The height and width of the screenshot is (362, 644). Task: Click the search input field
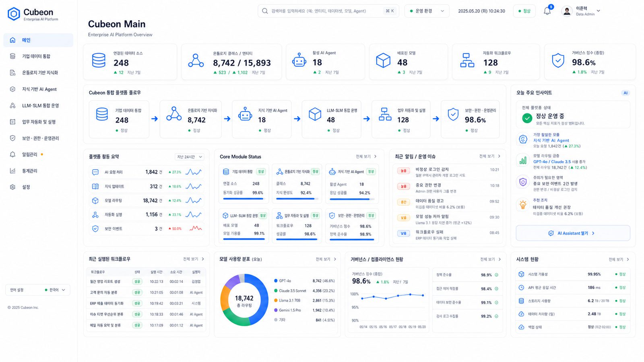click(328, 11)
